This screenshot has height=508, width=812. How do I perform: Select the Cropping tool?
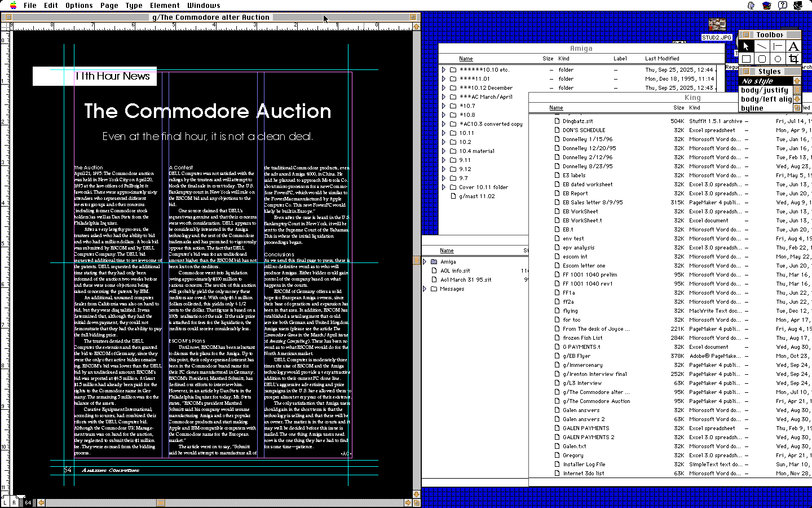(x=793, y=59)
